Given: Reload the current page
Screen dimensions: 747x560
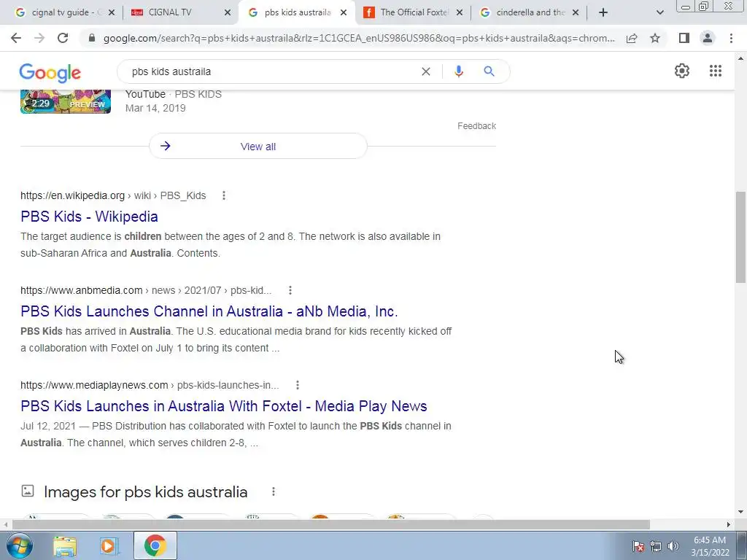Looking at the screenshot, I should (x=63, y=38).
